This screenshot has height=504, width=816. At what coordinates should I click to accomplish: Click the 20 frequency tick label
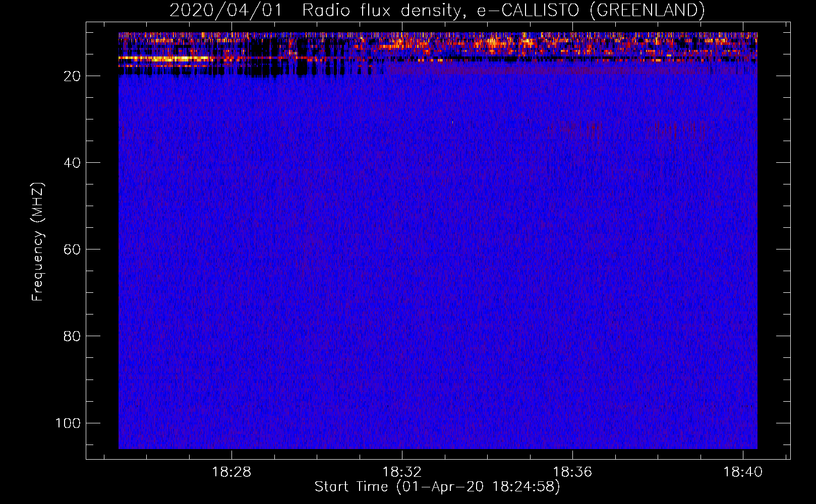tap(72, 76)
